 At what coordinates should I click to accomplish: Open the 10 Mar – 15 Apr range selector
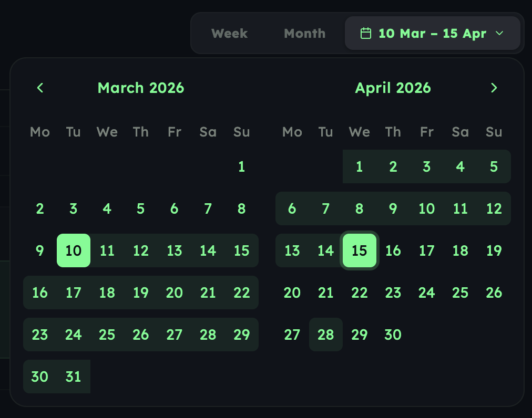click(x=432, y=33)
